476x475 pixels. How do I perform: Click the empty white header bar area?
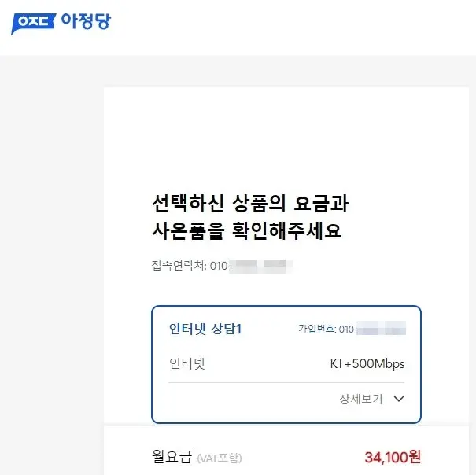tap(299, 28)
